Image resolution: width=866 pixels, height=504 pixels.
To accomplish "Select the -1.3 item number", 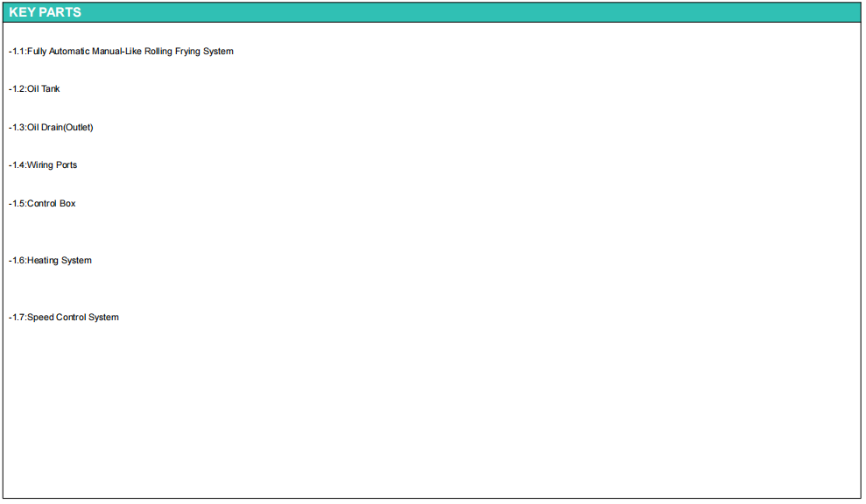I will pyautogui.click(x=17, y=128).
